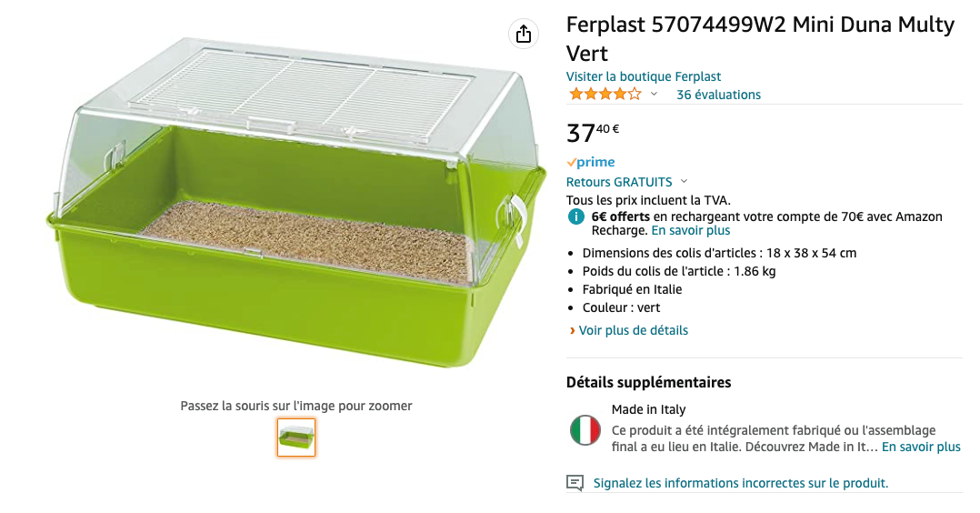980x513 pixels.
Task: Report incorrect product information via Signalez link
Action: (x=740, y=483)
